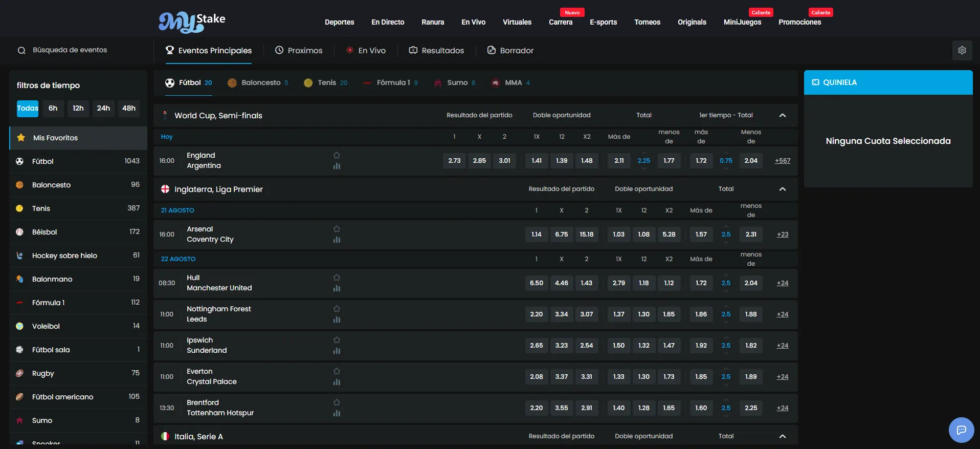The height and width of the screenshot is (449, 980).
Task: Open statistics icon for Hull vs Manchester United
Action: 337,288
